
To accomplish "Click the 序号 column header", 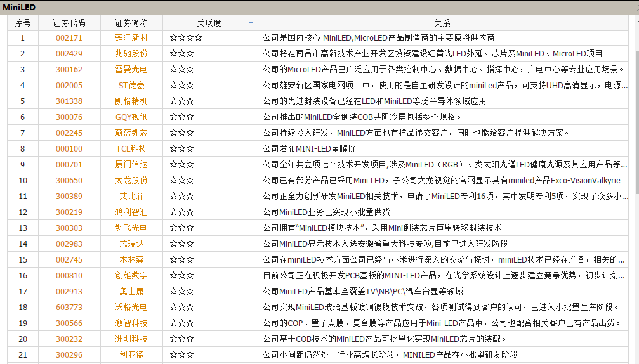I will (23, 23).
